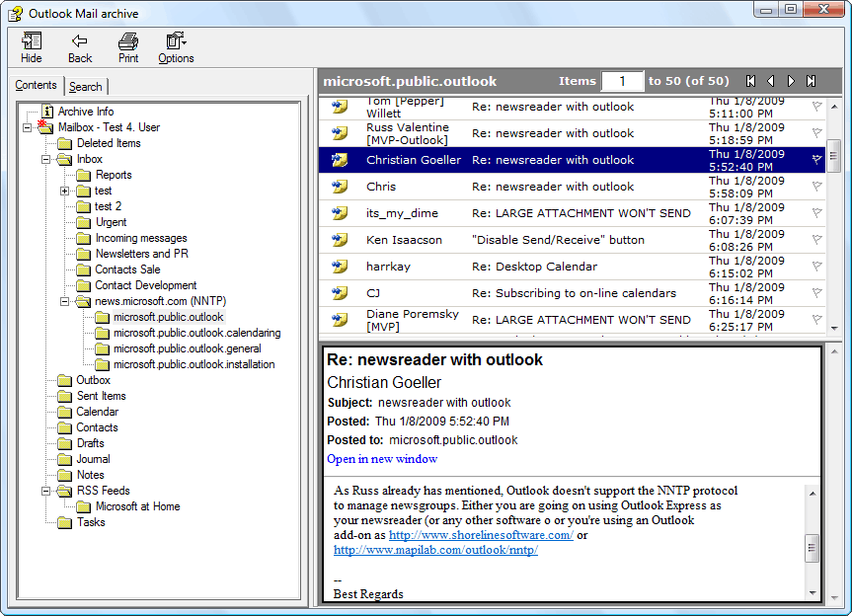Open the Newsletters and PR folder
The width and height of the screenshot is (852, 616).
pyautogui.click(x=142, y=254)
